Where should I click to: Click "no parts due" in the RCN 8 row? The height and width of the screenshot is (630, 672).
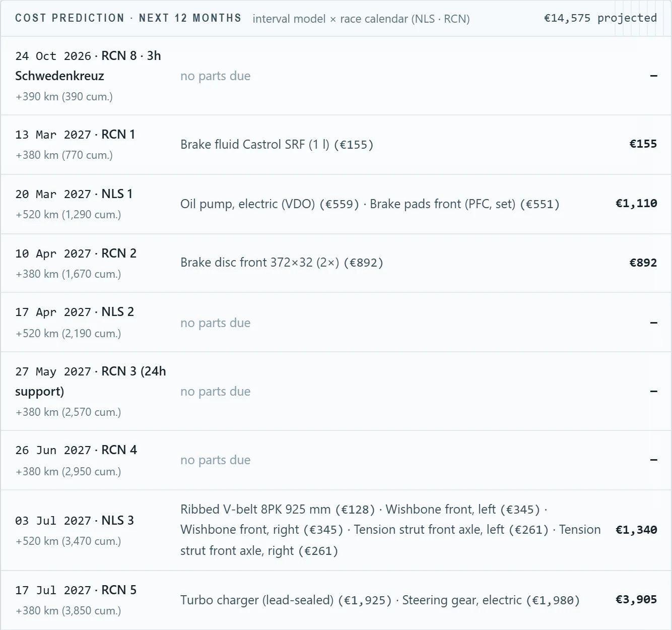(x=216, y=76)
